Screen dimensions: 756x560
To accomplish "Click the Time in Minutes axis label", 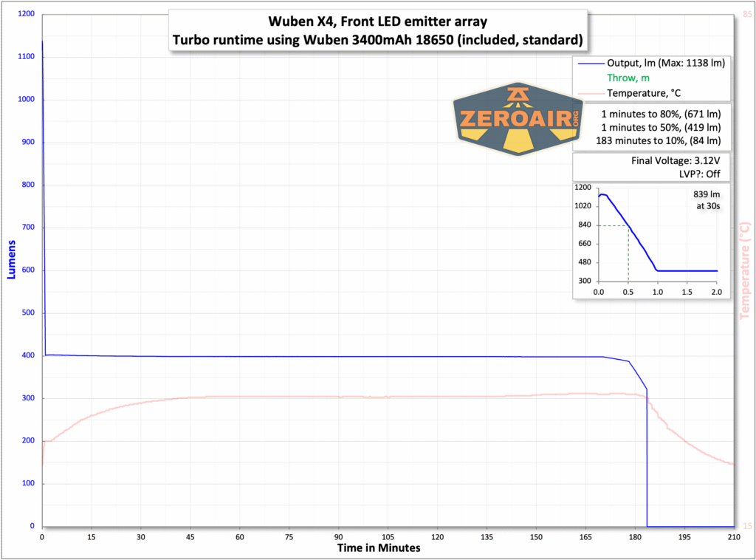I will (x=378, y=548).
